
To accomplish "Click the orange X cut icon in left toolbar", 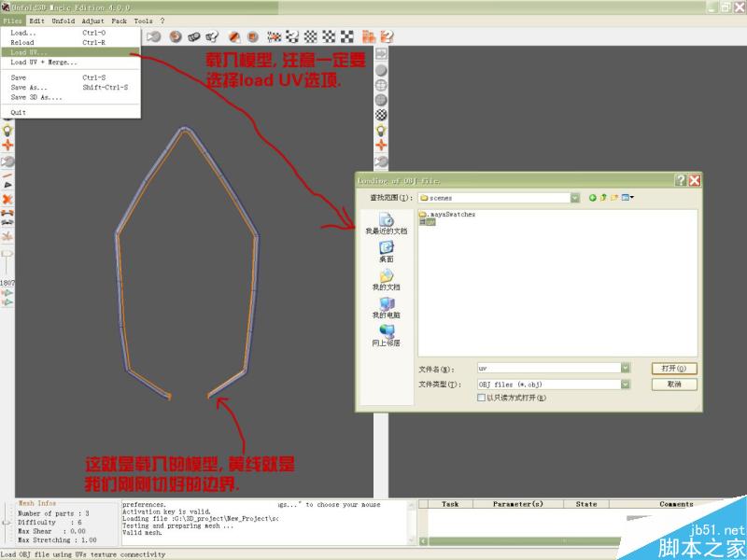I will tap(7, 199).
